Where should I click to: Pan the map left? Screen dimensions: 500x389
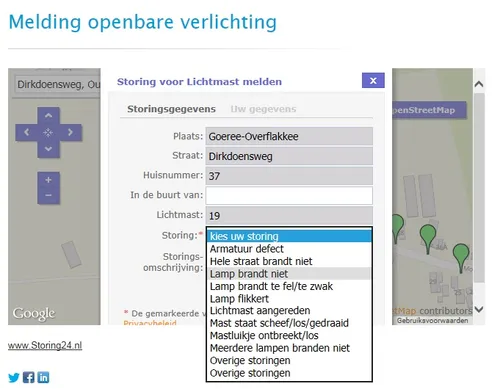[26, 132]
